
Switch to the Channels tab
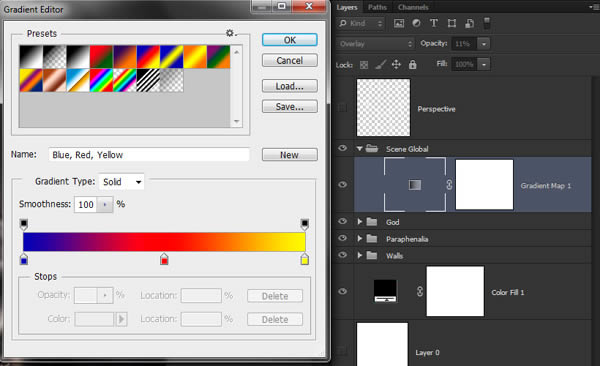(x=413, y=7)
